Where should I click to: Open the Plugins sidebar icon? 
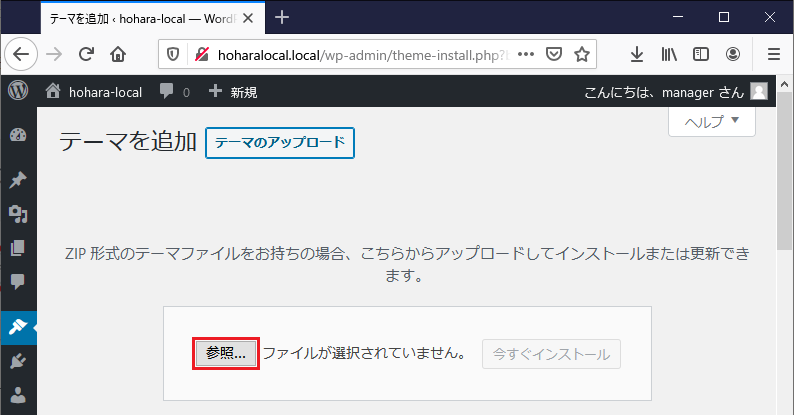coord(17,360)
